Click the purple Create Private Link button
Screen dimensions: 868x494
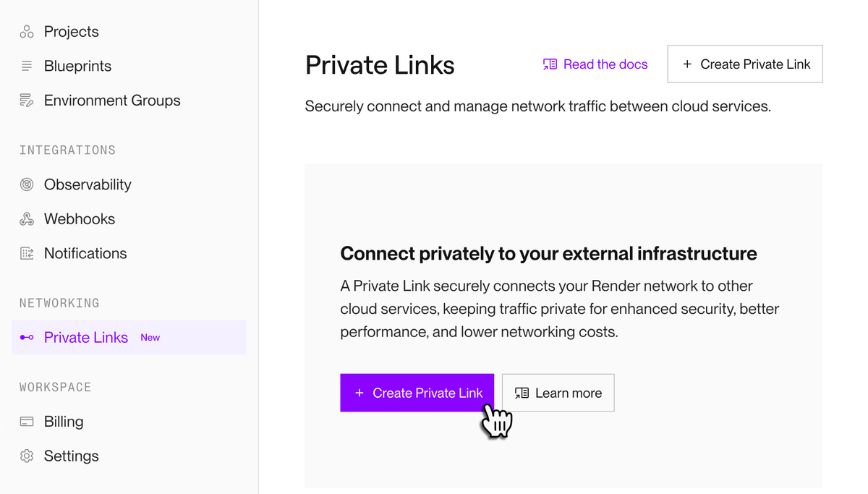(x=417, y=393)
